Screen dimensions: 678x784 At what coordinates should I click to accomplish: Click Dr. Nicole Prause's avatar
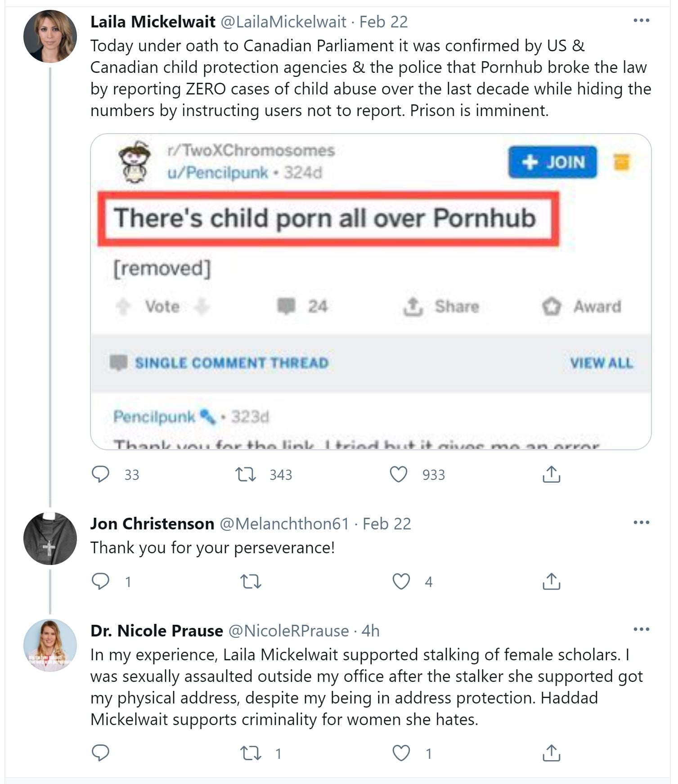click(50, 645)
